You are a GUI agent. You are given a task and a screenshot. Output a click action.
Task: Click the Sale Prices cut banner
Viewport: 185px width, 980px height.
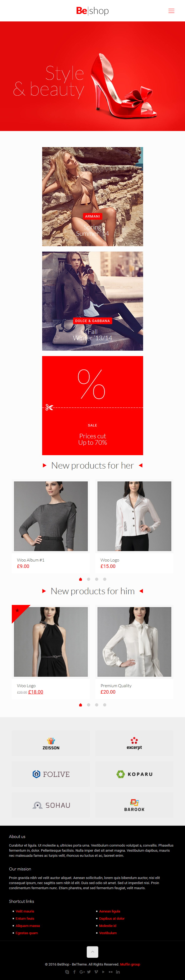[x=92, y=405]
